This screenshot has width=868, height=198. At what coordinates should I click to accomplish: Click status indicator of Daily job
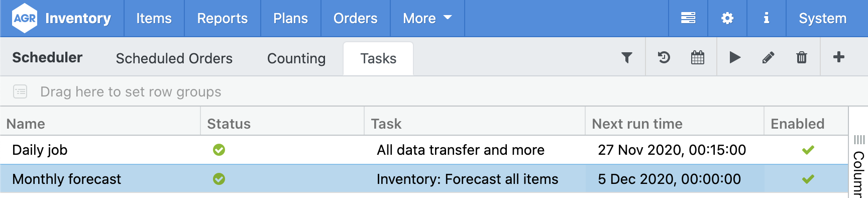[219, 150]
